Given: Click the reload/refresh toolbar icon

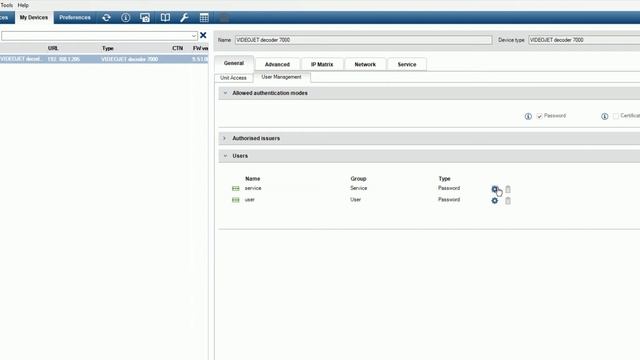Looking at the screenshot, I should click(107, 18).
